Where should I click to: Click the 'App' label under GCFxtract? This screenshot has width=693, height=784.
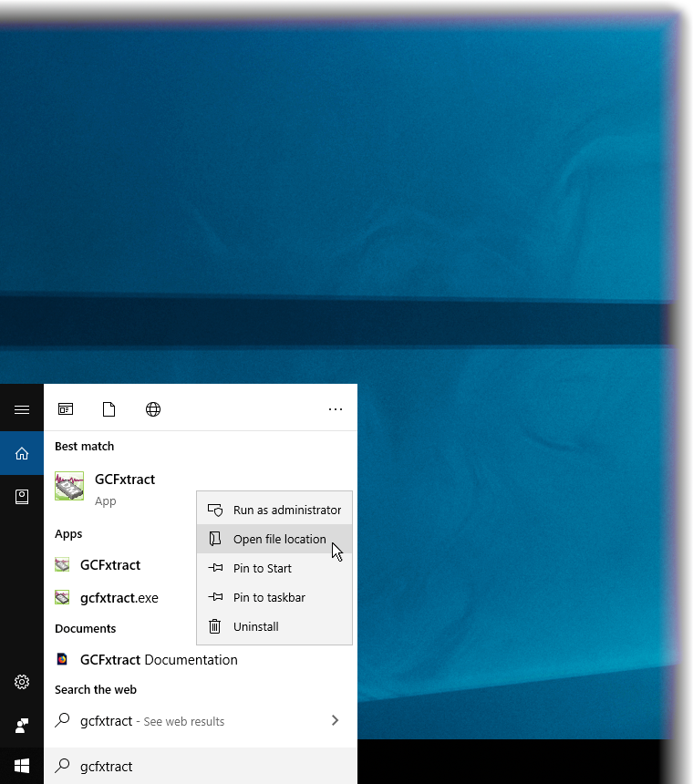106,501
